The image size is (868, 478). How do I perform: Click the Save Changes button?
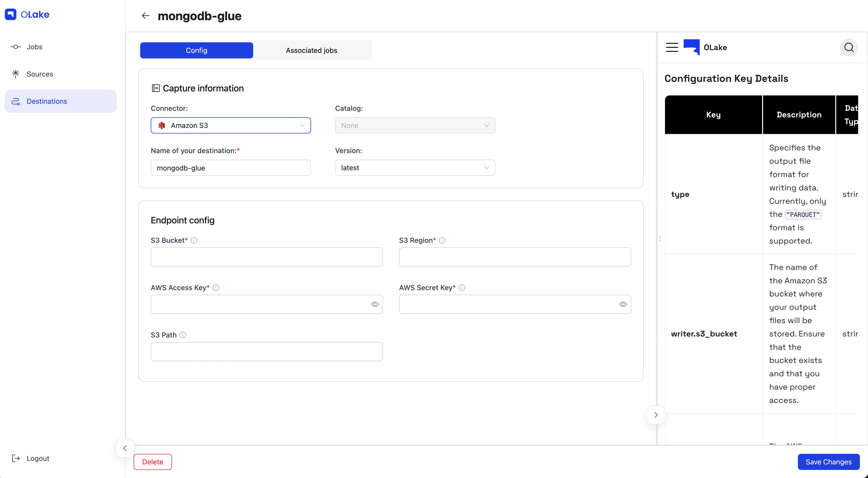click(x=828, y=462)
